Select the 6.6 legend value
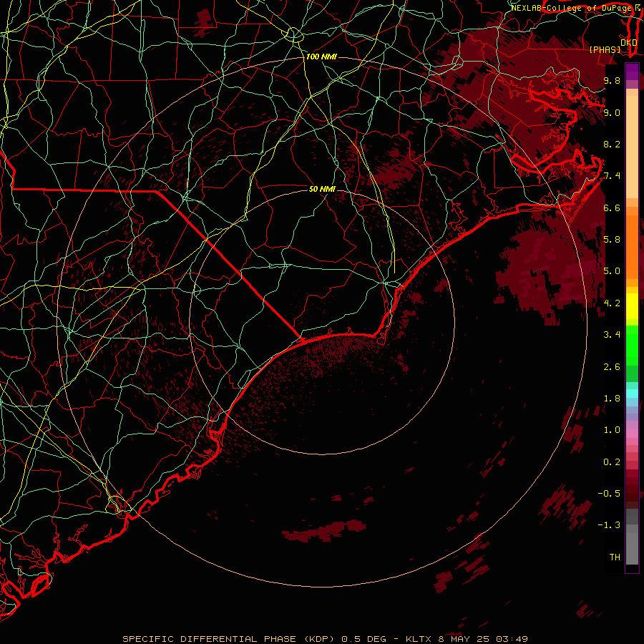 (612, 208)
